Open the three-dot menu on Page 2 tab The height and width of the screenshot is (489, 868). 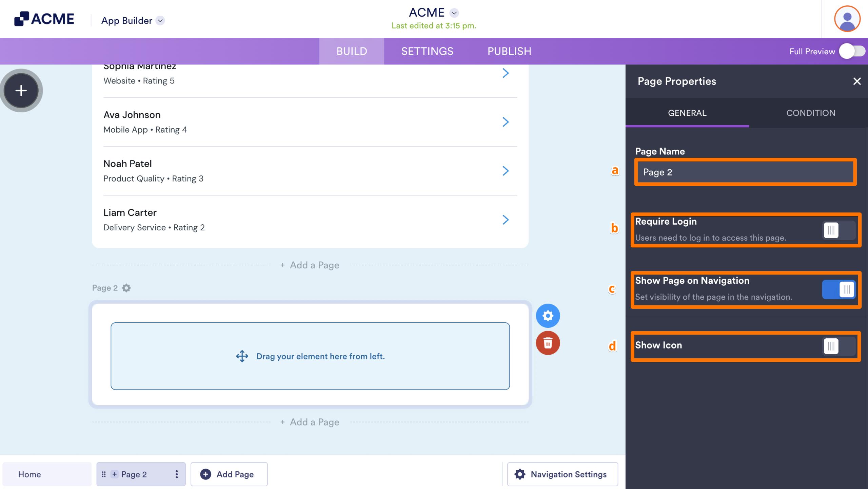point(177,474)
